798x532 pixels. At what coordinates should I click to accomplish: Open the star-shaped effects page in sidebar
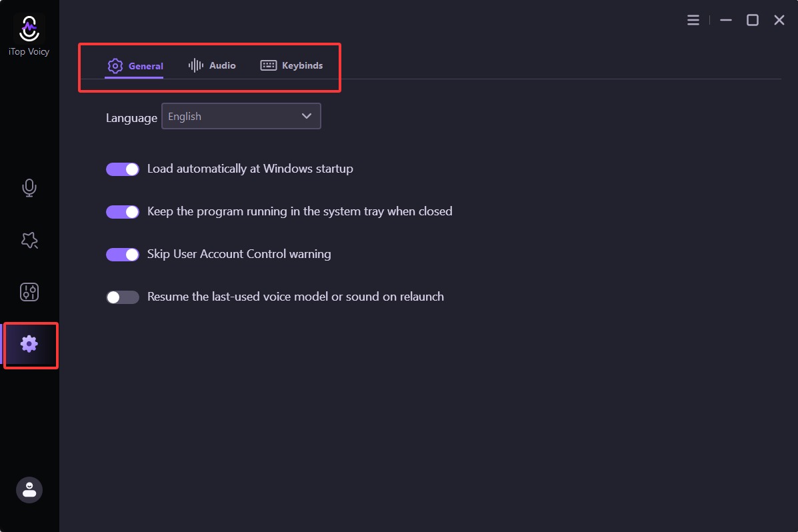coord(29,240)
